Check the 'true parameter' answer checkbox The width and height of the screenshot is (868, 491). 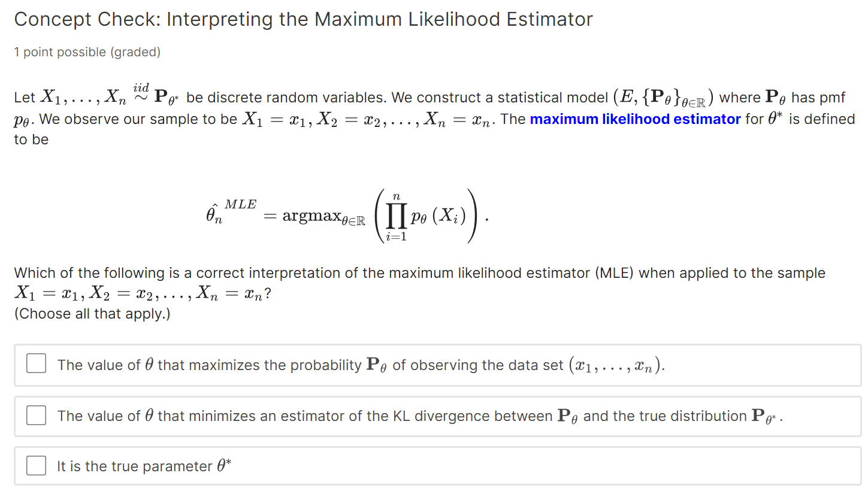click(36, 465)
